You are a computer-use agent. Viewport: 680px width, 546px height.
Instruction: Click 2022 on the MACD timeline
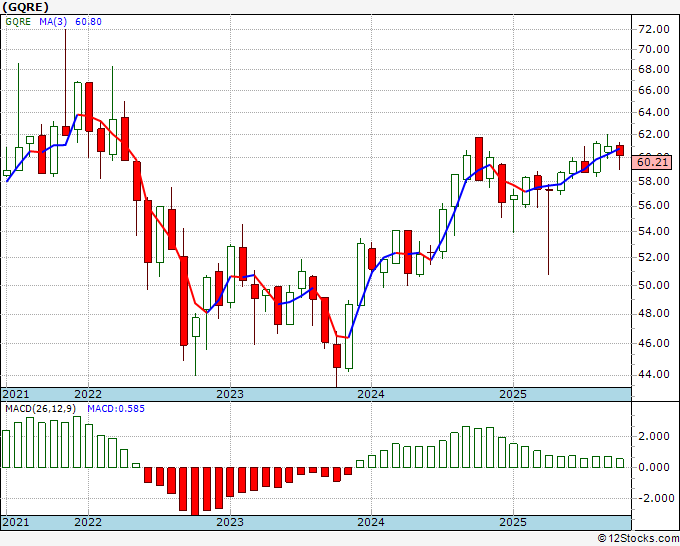(x=88, y=522)
